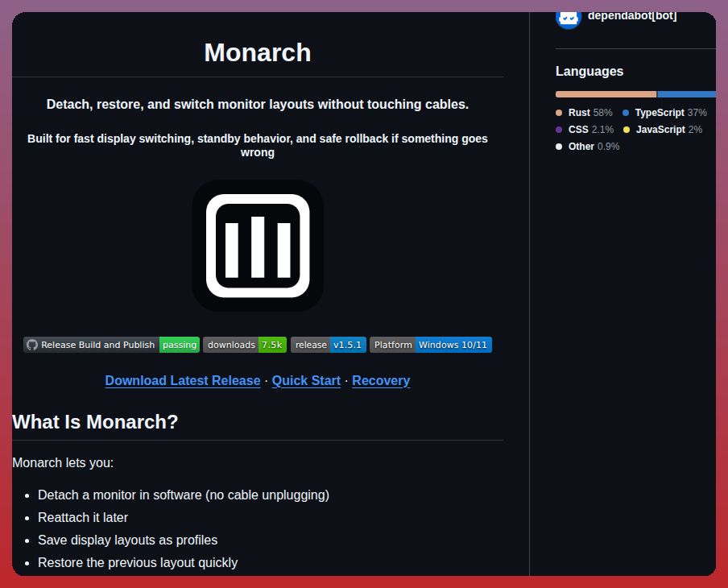Click the Platform Windows 10/11 badge
The height and width of the screenshot is (588, 728).
(x=430, y=345)
